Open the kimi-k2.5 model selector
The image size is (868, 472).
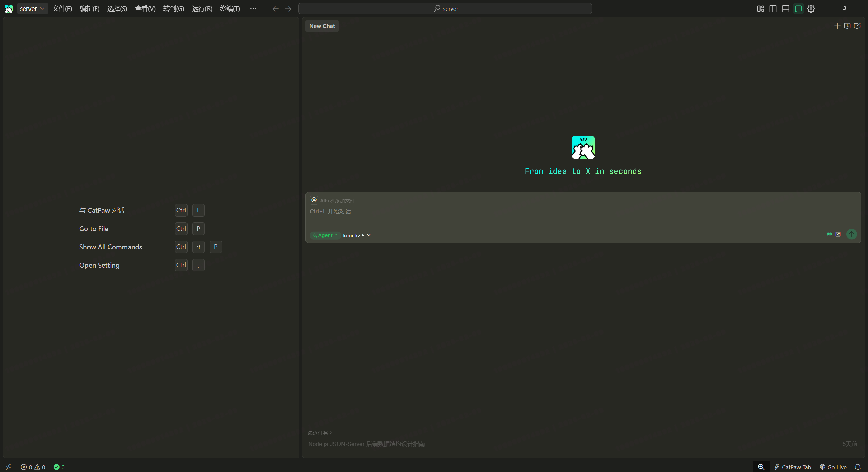click(357, 235)
